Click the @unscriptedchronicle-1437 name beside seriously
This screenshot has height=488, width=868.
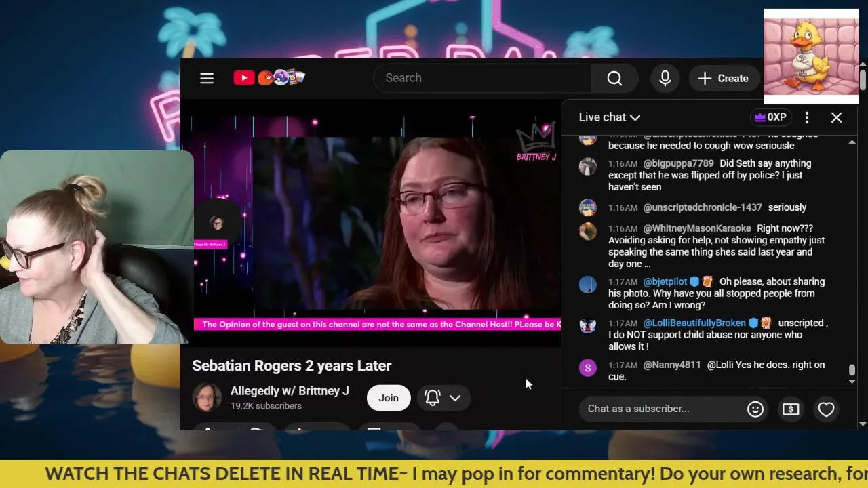coord(703,207)
